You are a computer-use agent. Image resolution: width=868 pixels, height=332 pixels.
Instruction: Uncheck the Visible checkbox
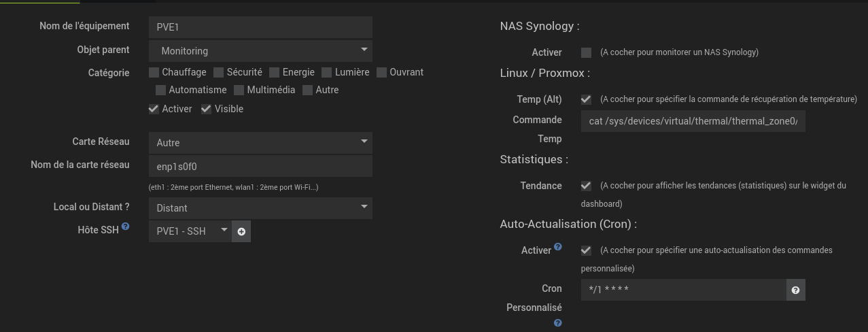tap(206, 109)
